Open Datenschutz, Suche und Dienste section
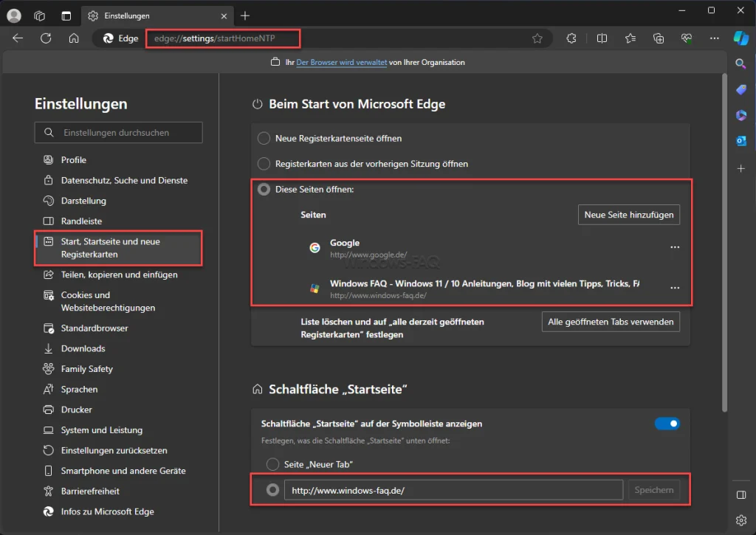The image size is (756, 535). click(x=119, y=180)
